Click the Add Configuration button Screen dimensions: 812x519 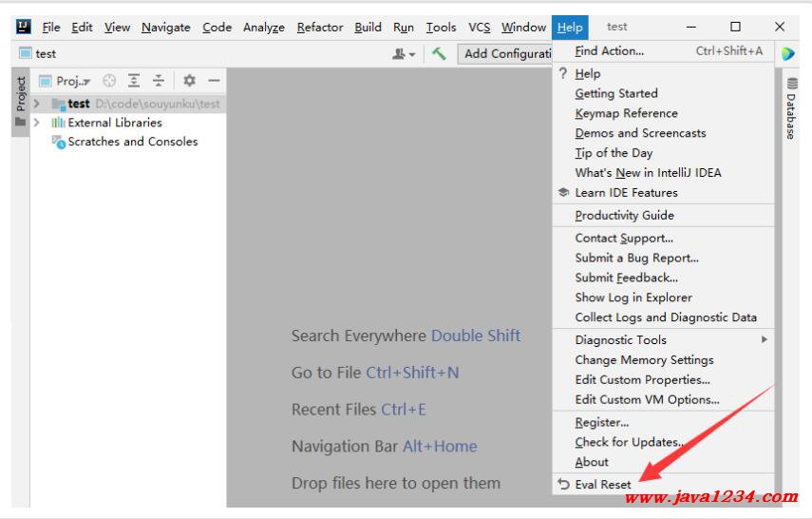point(503,54)
